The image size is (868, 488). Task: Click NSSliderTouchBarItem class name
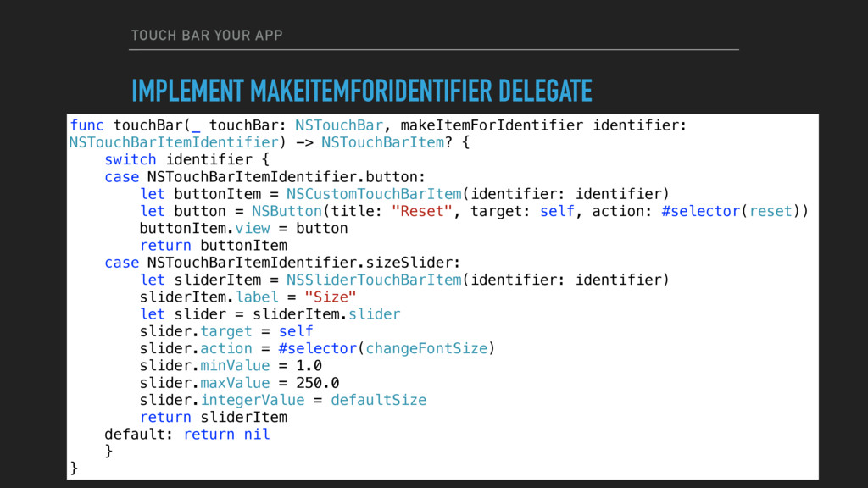click(374, 280)
